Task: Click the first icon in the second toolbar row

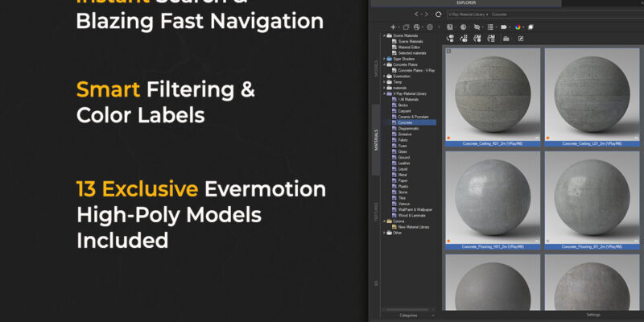Action: [450, 39]
